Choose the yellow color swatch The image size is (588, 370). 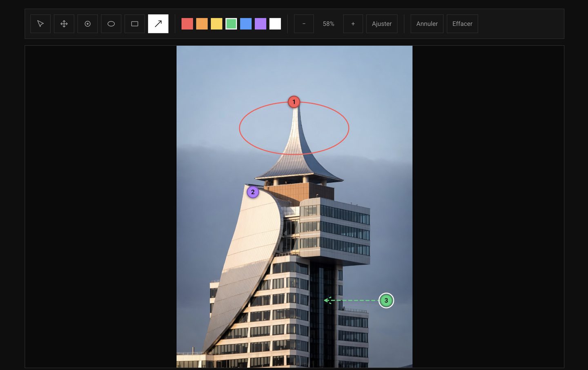coord(216,24)
